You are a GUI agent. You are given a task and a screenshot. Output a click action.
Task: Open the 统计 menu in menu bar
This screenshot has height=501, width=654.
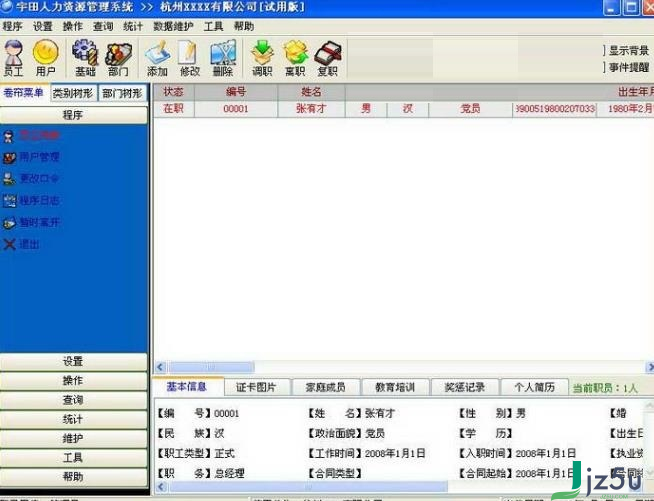(133, 26)
